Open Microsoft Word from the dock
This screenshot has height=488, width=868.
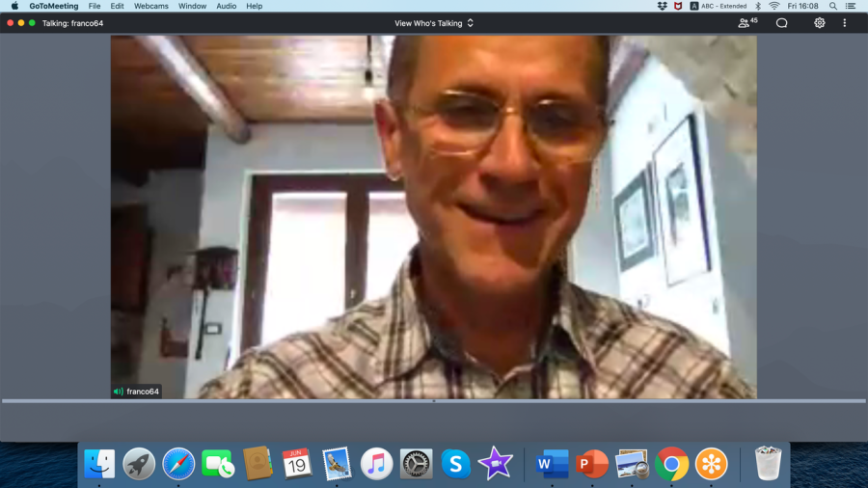click(553, 464)
